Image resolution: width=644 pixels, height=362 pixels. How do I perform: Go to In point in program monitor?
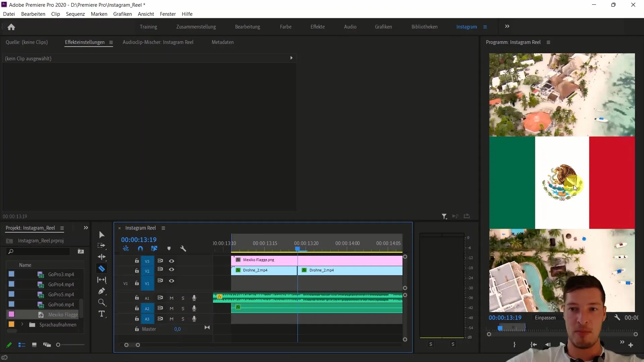pos(533,345)
